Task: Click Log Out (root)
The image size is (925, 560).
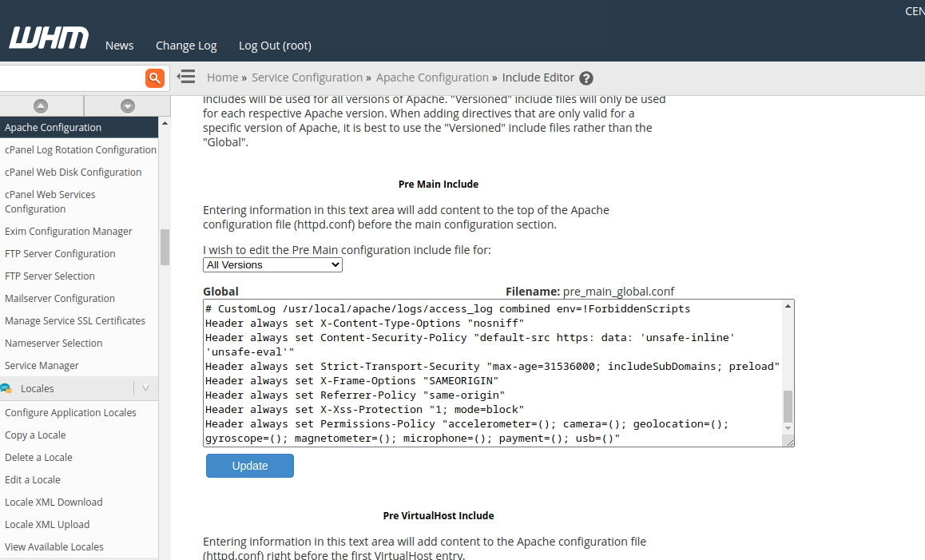Action: pos(275,46)
